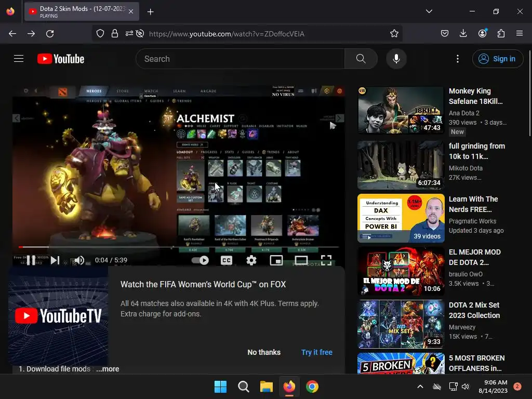The image size is (532, 399).
Task: Pause the video playback
Action: click(x=31, y=260)
